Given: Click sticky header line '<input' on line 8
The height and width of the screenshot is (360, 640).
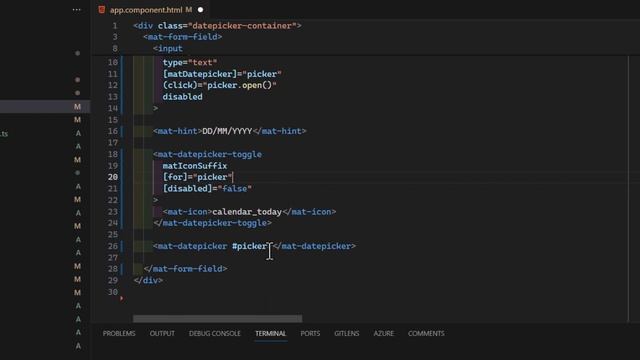Looking at the screenshot, I should pyautogui.click(x=168, y=49).
